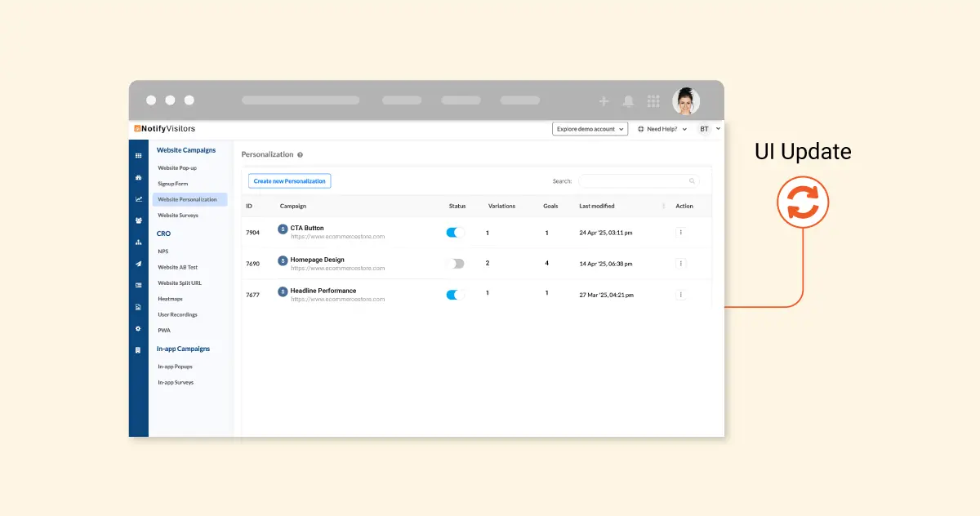This screenshot has width=980, height=516.
Task: Expand the BT account menu
Action: [709, 129]
